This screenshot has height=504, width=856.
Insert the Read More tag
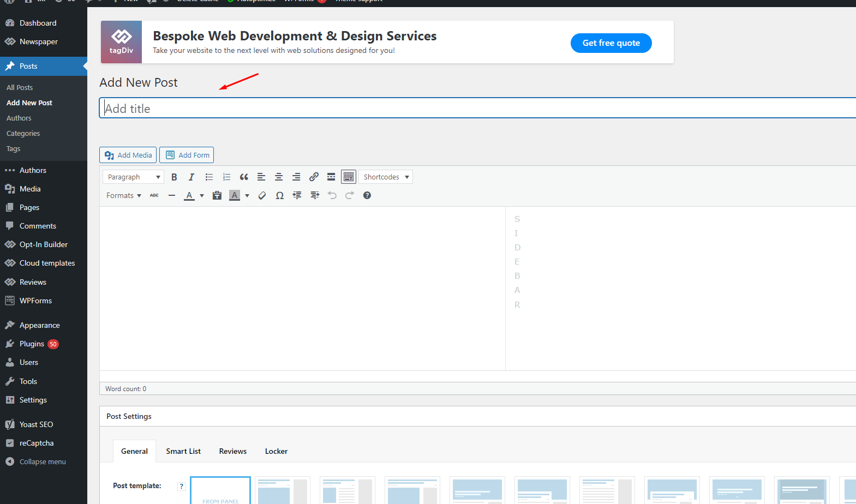[x=331, y=177]
